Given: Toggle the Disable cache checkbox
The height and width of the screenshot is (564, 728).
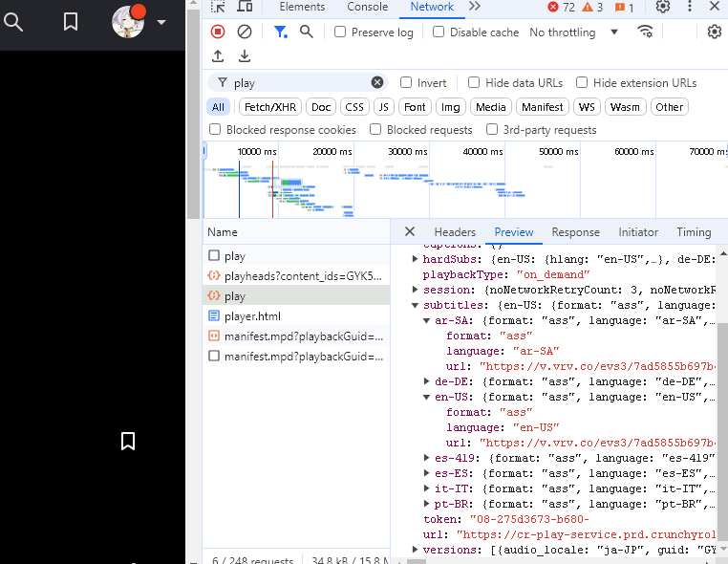Looking at the screenshot, I should click(439, 33).
